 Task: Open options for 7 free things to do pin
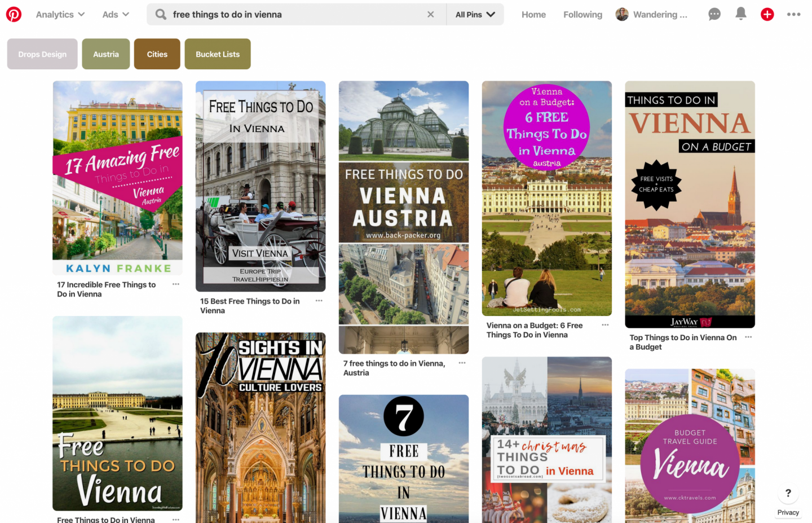(x=462, y=363)
